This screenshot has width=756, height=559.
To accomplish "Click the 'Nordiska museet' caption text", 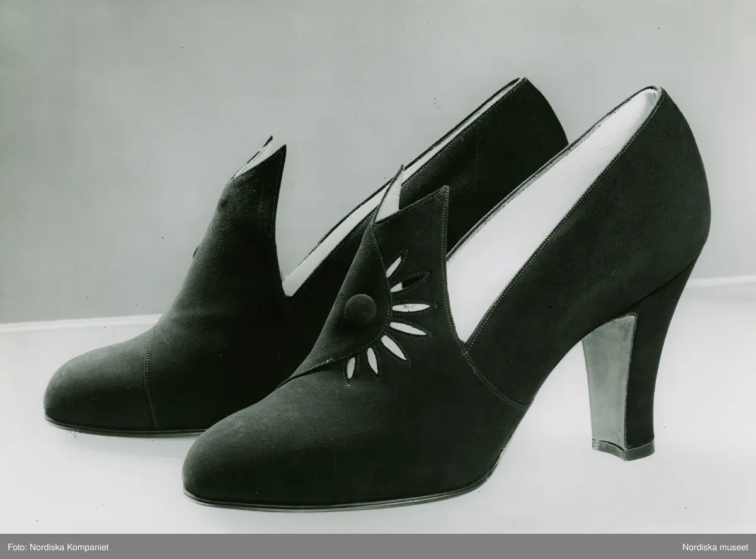I will click(716, 546).
